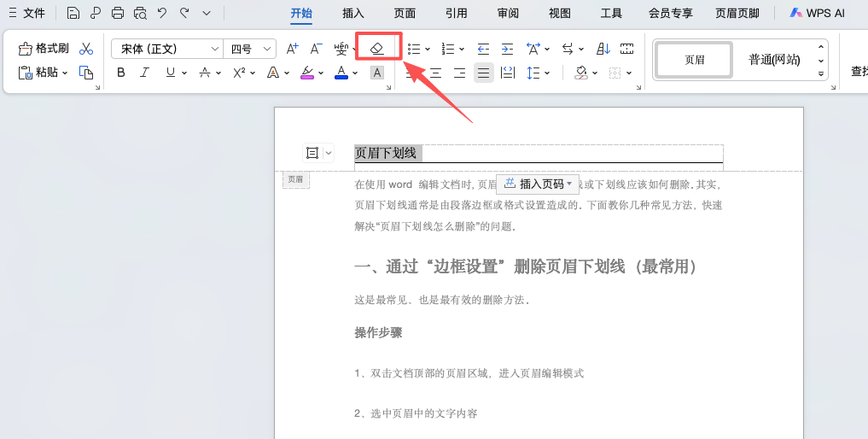The height and width of the screenshot is (439, 868).
Task: Expand the borders options arrow
Action: [x=629, y=73]
